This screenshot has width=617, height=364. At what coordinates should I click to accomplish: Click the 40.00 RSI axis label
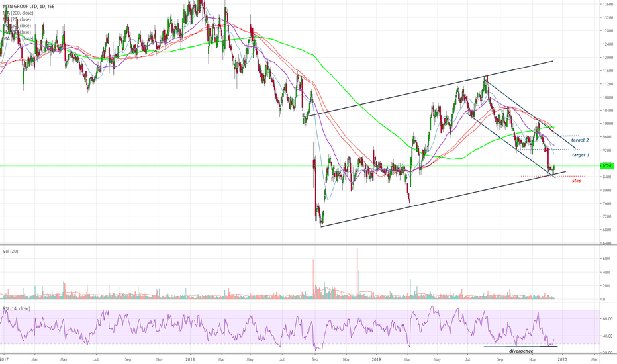point(608,336)
